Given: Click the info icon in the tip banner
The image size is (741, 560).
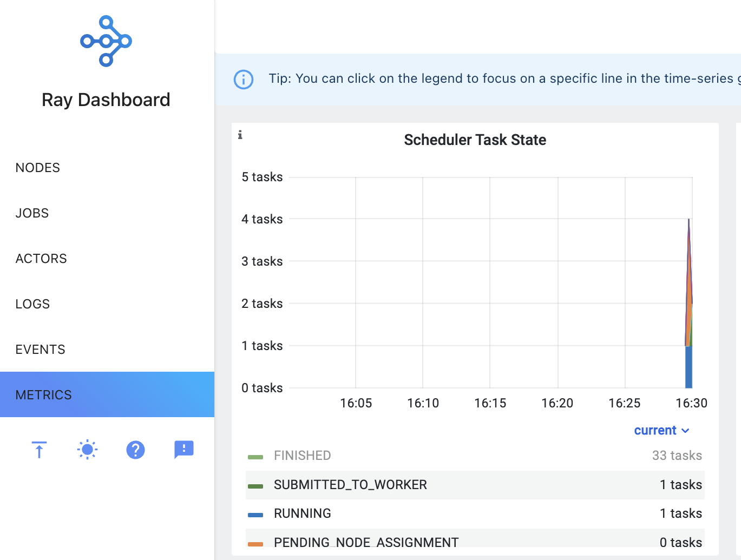Looking at the screenshot, I should tap(244, 80).
